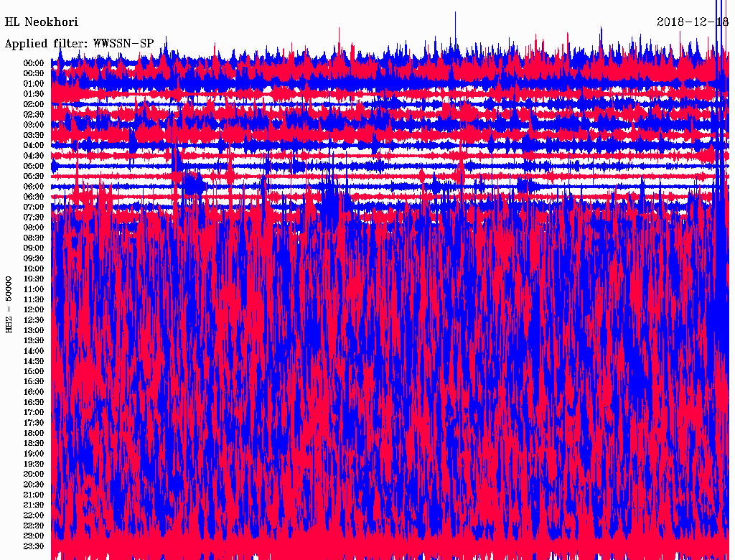Select the 14:30 time label
The width and height of the screenshot is (735, 560).
click(34, 362)
